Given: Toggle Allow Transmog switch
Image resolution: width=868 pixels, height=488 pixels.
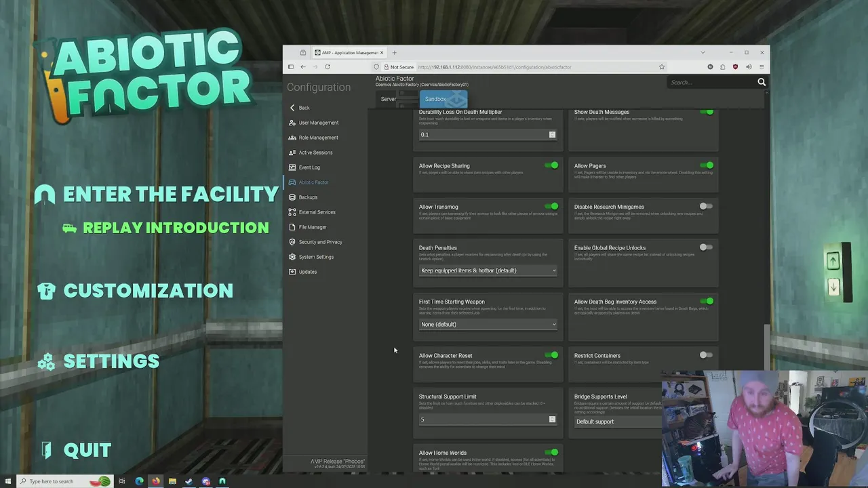Looking at the screenshot, I should (x=551, y=207).
